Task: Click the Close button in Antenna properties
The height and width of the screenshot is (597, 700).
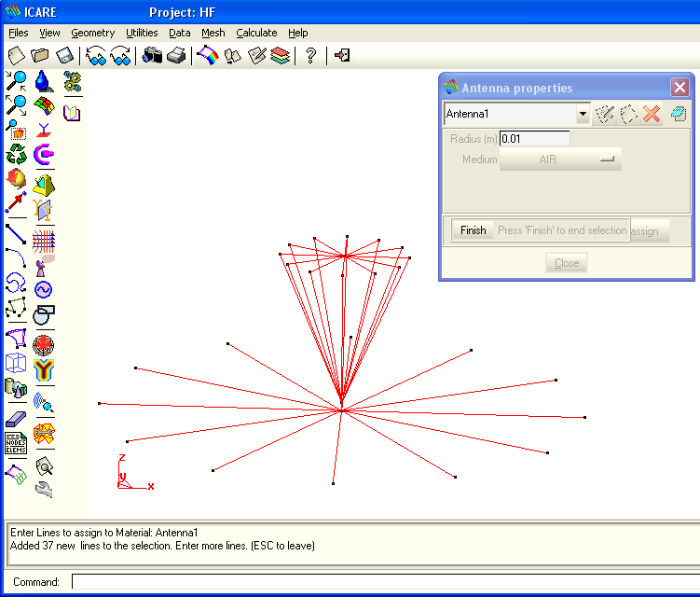Action: (567, 263)
